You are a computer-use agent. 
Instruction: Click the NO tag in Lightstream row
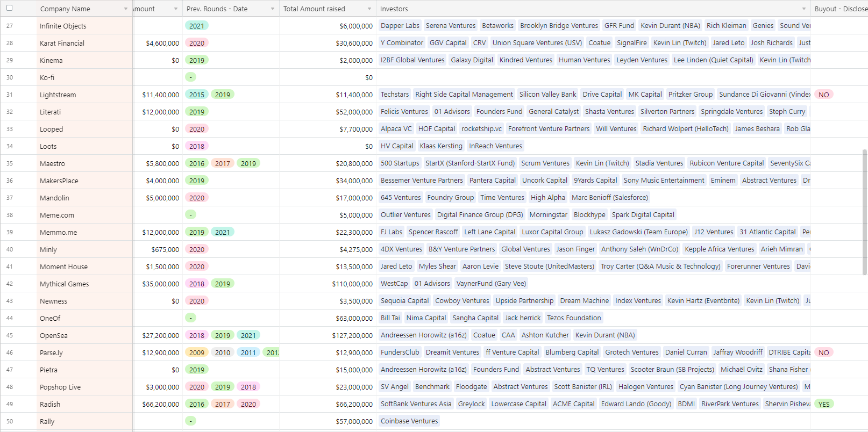coord(824,95)
